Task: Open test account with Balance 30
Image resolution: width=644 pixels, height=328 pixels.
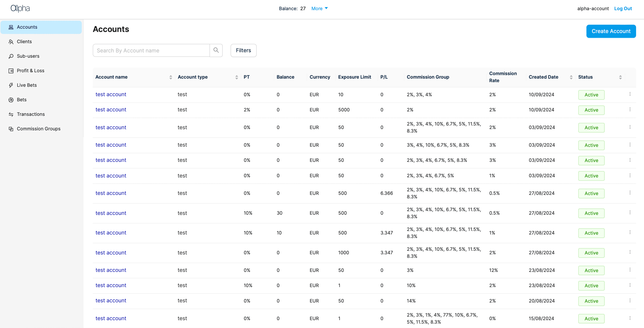Action: click(111, 213)
